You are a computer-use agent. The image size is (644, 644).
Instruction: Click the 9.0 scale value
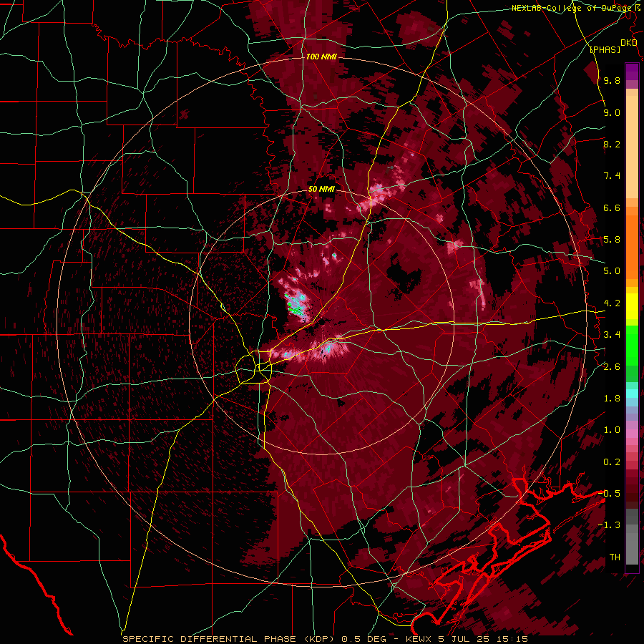(x=612, y=113)
